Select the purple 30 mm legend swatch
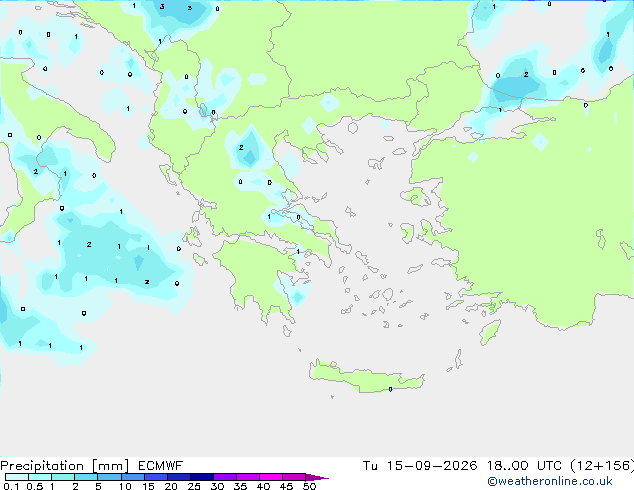Screen dimensions: 634x490 point(225,477)
